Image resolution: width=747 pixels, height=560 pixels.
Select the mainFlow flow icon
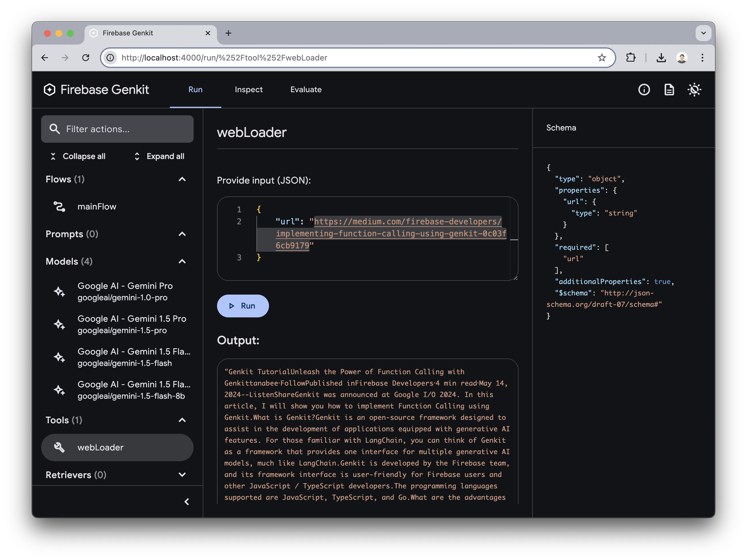(x=59, y=206)
